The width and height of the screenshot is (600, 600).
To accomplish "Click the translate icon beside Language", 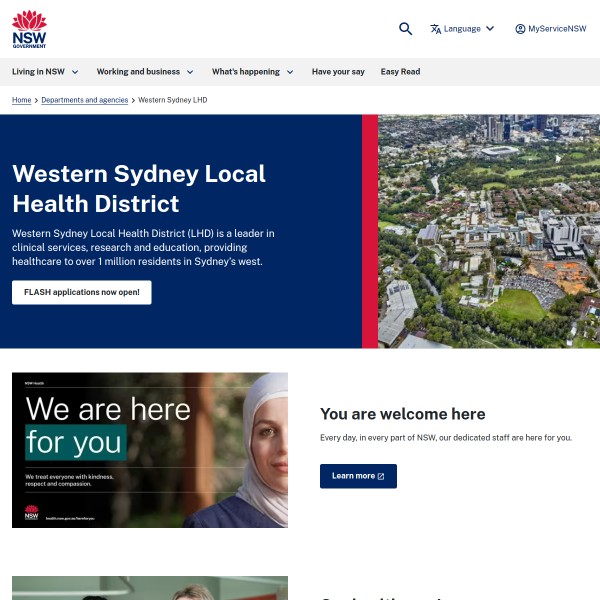I will tap(435, 29).
